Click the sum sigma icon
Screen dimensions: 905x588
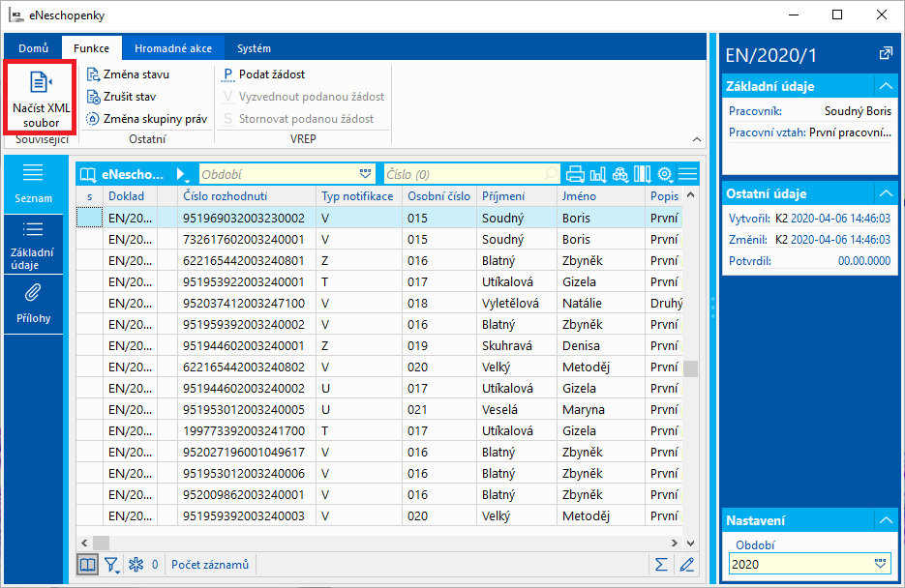662,564
